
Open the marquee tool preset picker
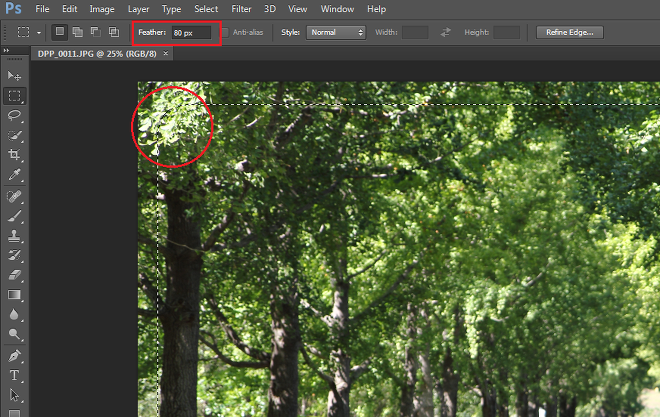click(39, 32)
